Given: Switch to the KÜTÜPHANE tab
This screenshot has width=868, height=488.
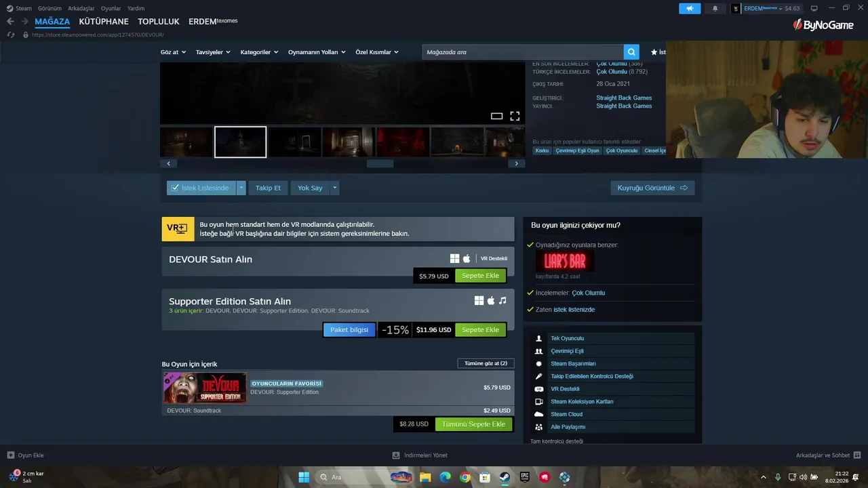Looking at the screenshot, I should coord(104,22).
